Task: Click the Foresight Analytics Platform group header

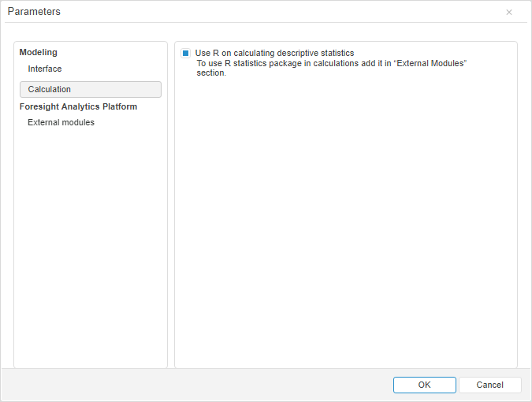Action: (x=78, y=107)
